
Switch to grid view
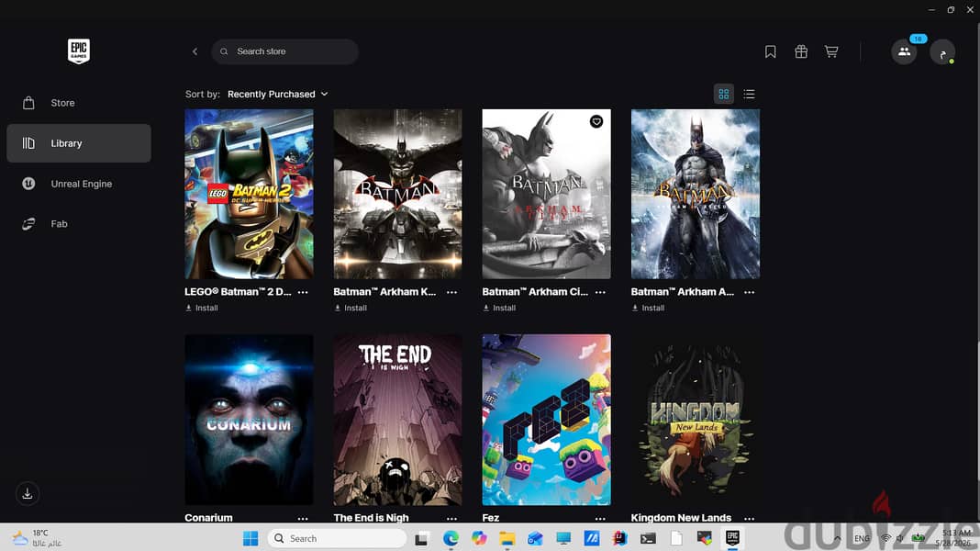pos(724,95)
